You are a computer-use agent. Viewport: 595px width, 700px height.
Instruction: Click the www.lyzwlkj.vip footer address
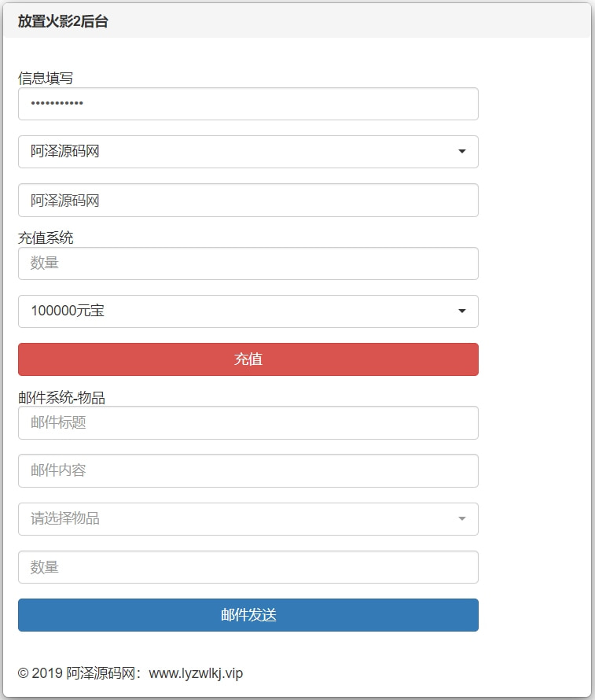196,673
